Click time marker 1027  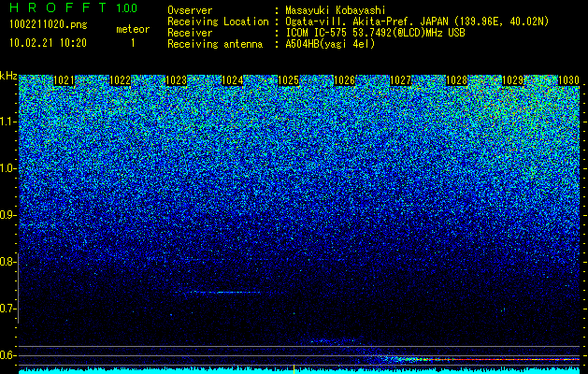(x=400, y=80)
